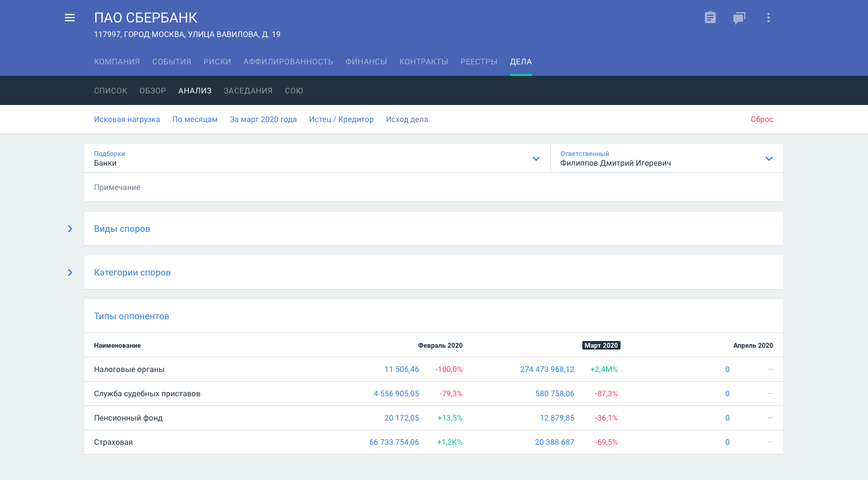868x480 pixels.
Task: Switch to the События tab
Action: coord(172,61)
